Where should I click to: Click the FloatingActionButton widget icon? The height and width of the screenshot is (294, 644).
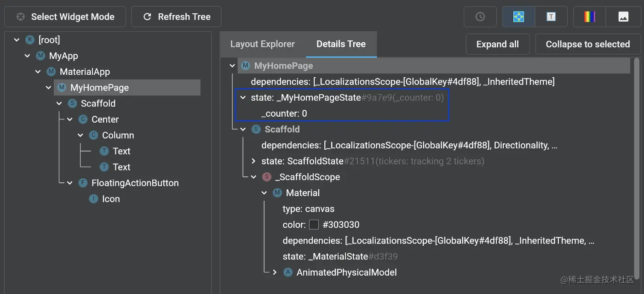pyautogui.click(x=83, y=183)
